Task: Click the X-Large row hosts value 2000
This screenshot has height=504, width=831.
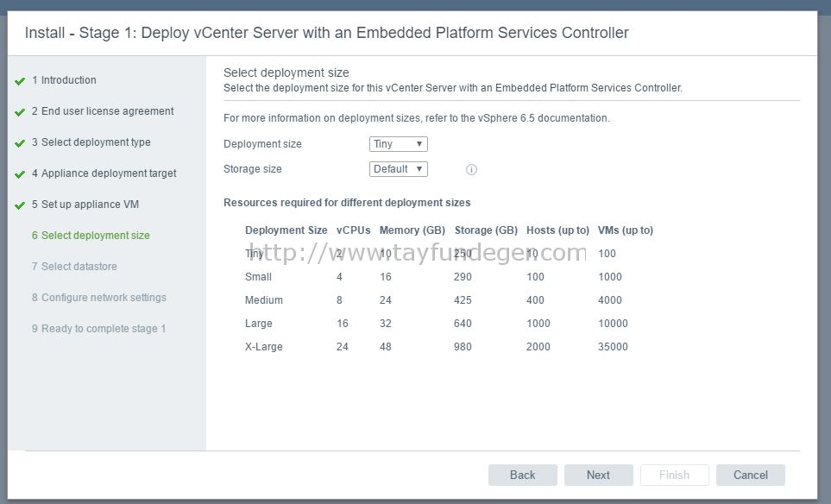Action: click(538, 347)
